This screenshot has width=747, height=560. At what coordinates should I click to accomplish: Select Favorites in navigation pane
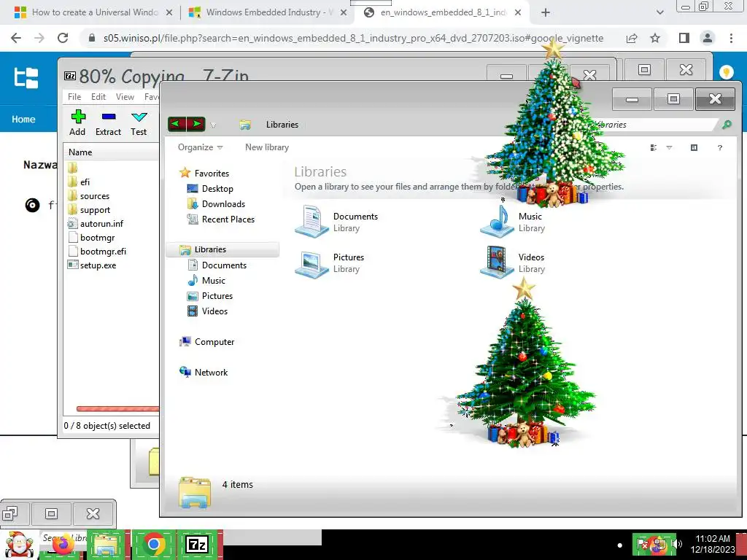click(204, 174)
